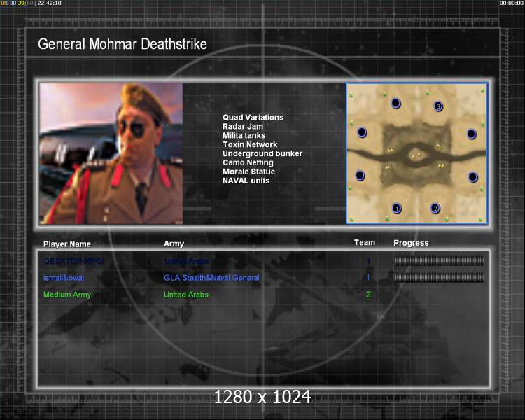Click United Arabs in DESKTOP-RPGI row

186,261
